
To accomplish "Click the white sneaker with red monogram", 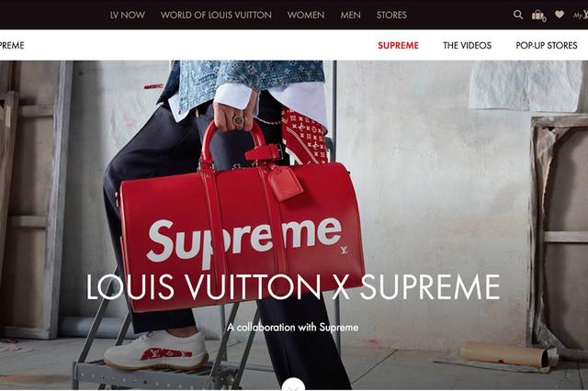I will pos(156,351).
